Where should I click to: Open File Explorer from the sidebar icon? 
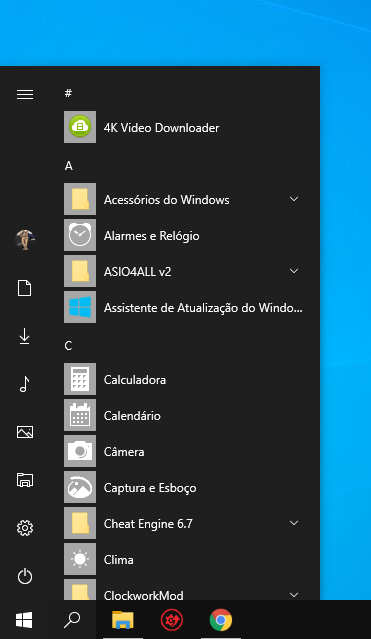[x=25, y=480]
